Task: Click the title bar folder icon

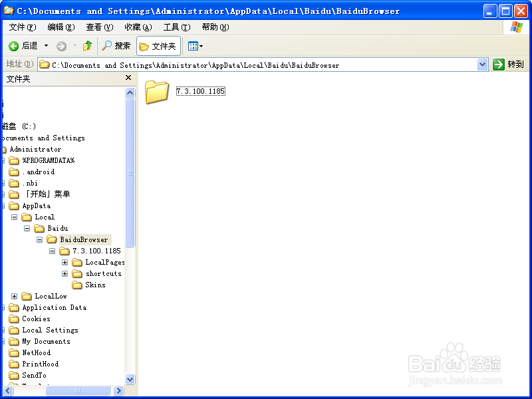Action: [x=9, y=11]
